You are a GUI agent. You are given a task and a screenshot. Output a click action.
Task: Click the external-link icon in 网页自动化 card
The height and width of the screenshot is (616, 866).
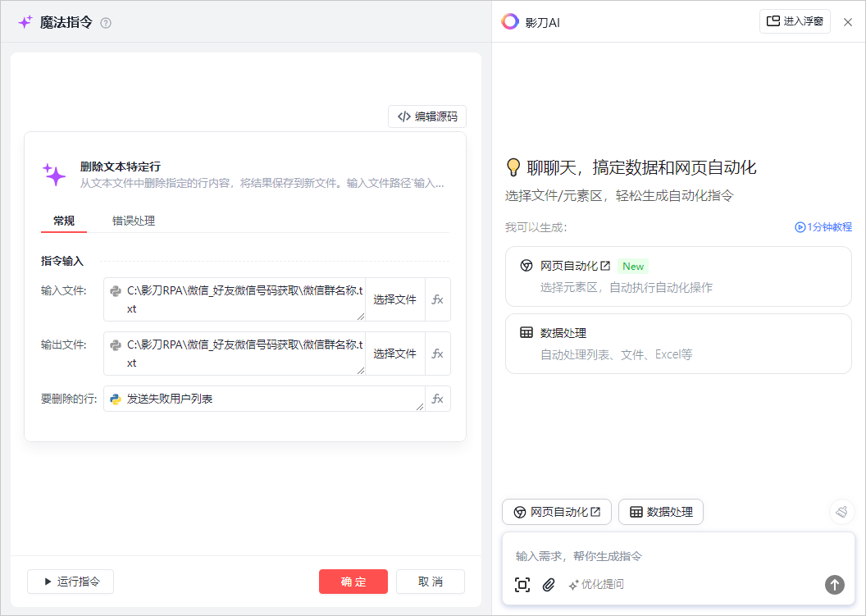[605, 266]
